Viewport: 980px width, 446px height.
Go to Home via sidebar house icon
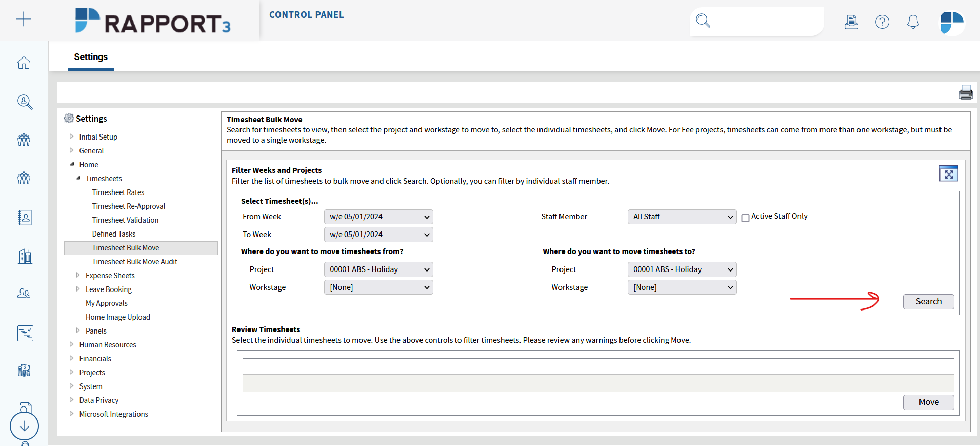[24, 63]
